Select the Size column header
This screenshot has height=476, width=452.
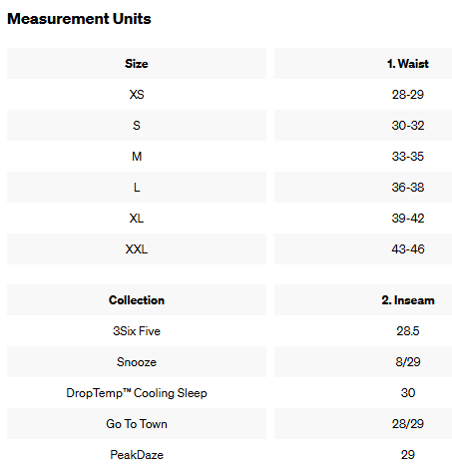[137, 64]
